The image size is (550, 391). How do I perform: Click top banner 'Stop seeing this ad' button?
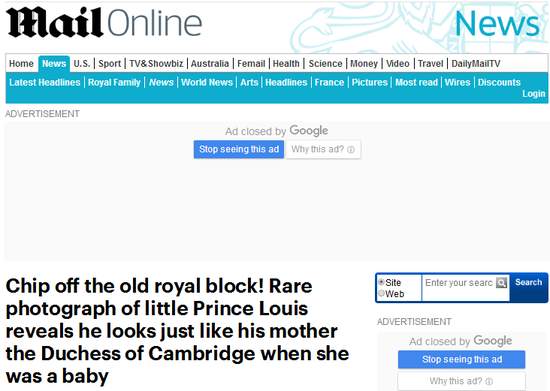click(239, 149)
